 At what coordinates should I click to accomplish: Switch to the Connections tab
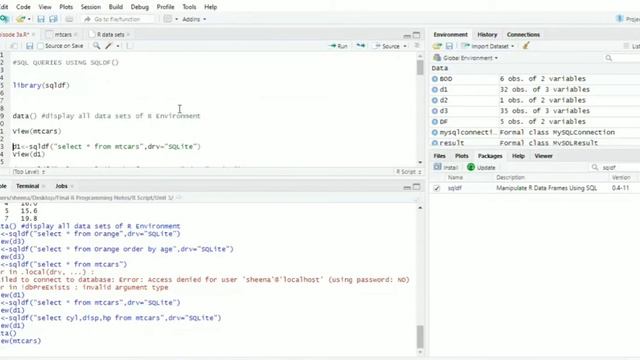(x=523, y=35)
